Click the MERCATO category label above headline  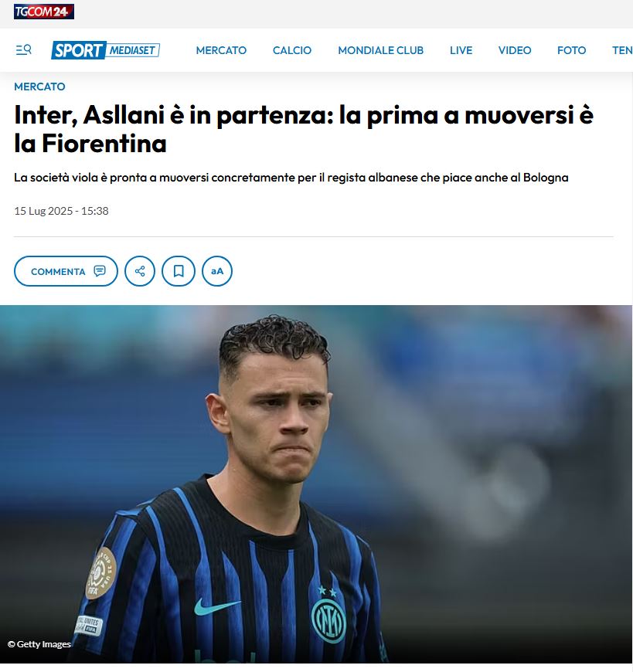click(x=39, y=87)
